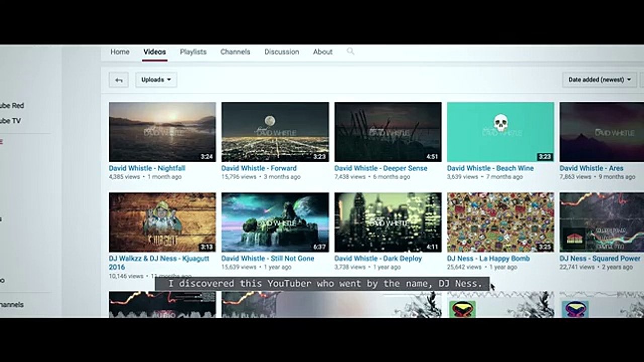644x362 pixels.
Task: Click the back arrow button left of Uploads
Action: (x=119, y=80)
